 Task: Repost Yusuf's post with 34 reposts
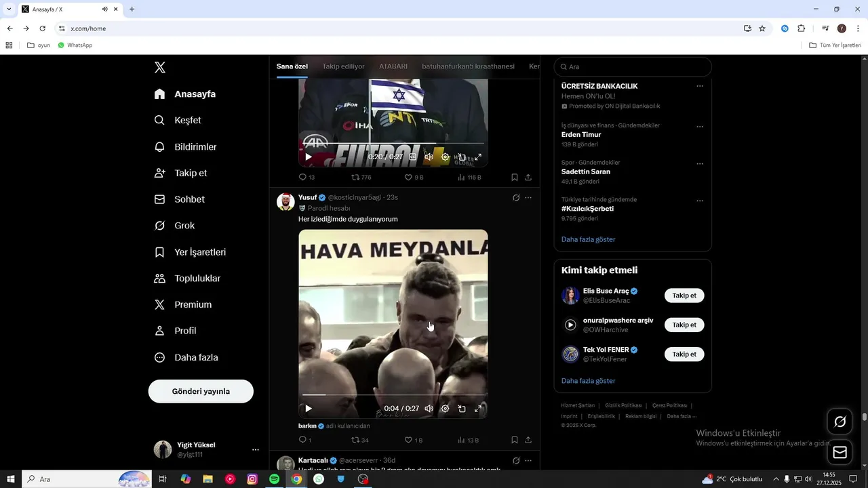tap(359, 440)
